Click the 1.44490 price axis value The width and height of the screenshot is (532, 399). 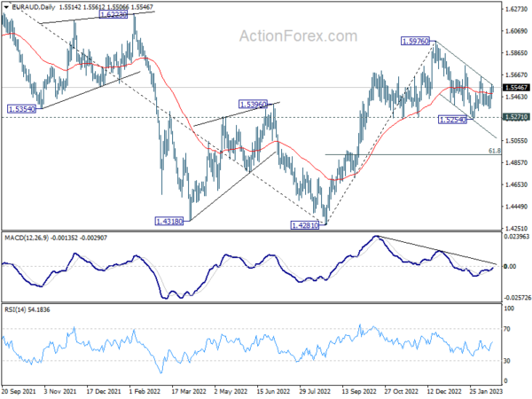pos(516,207)
